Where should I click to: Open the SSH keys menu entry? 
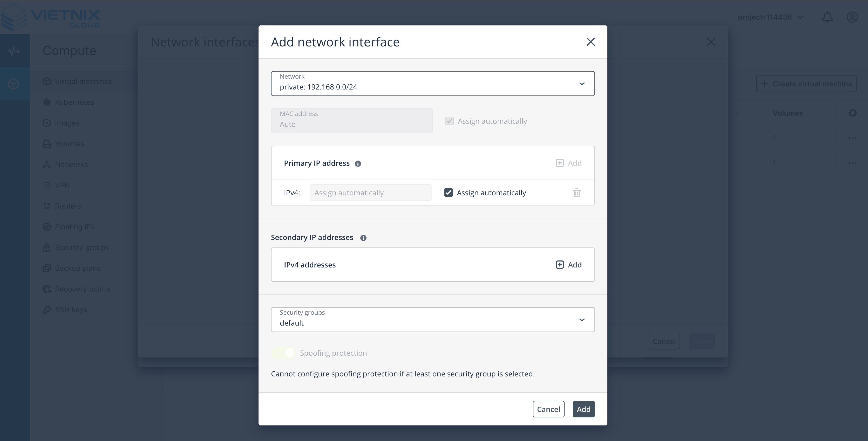(71, 309)
